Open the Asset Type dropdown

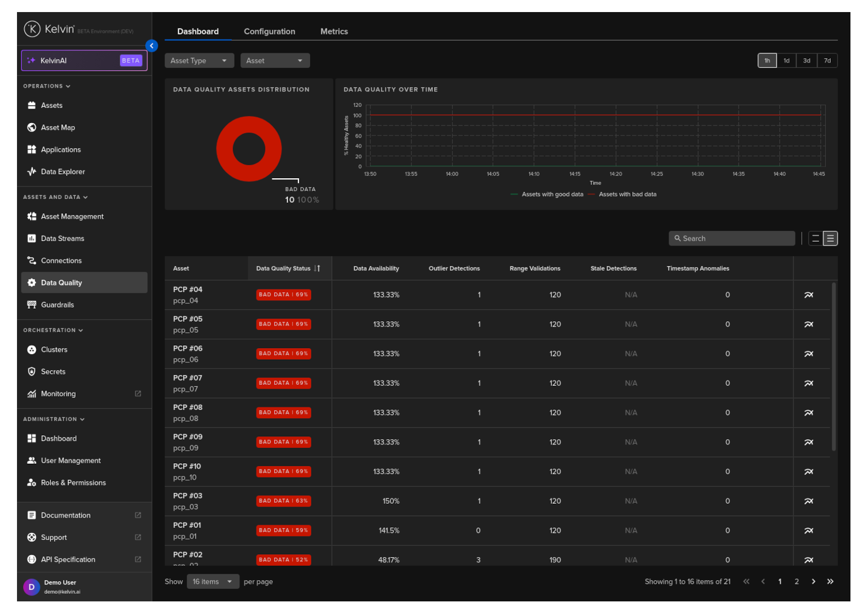point(199,61)
